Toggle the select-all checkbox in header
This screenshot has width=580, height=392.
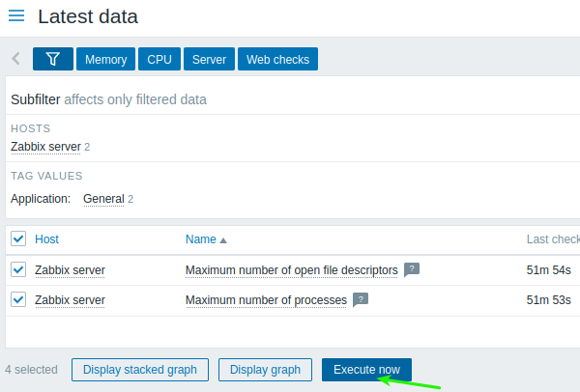pyautogui.click(x=18, y=238)
